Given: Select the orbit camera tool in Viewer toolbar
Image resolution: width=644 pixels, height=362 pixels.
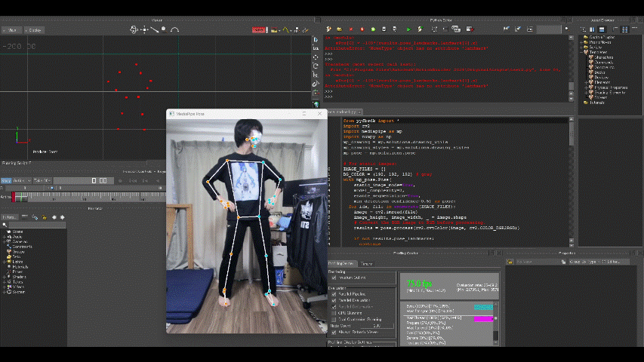Looking at the screenshot, I should pos(134,29).
